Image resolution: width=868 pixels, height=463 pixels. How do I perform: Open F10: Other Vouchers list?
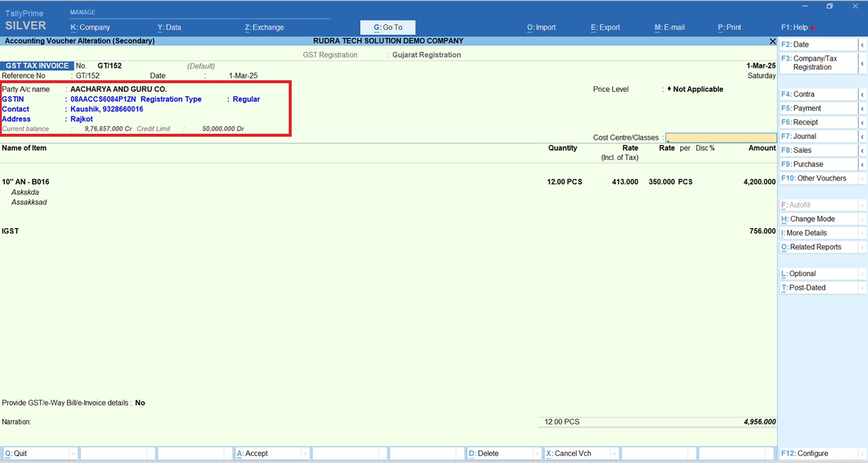pyautogui.click(x=818, y=178)
